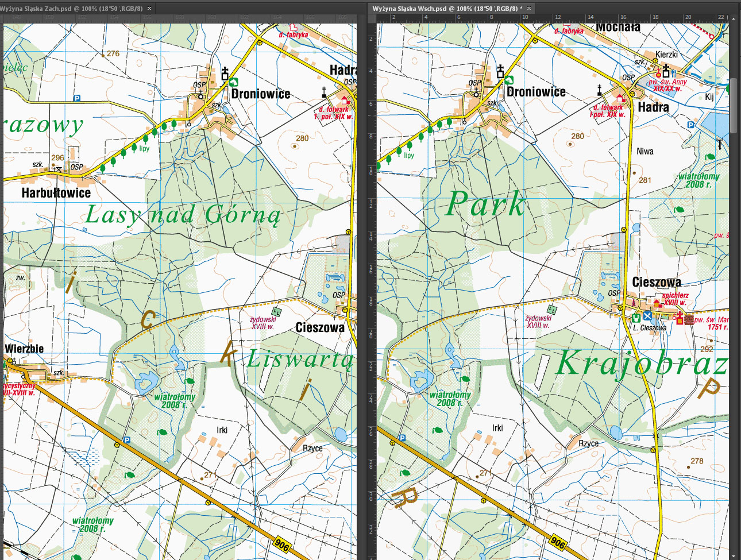
Task: Close the Wyżyna Śląska Zach.psd document
Action: pos(150,9)
